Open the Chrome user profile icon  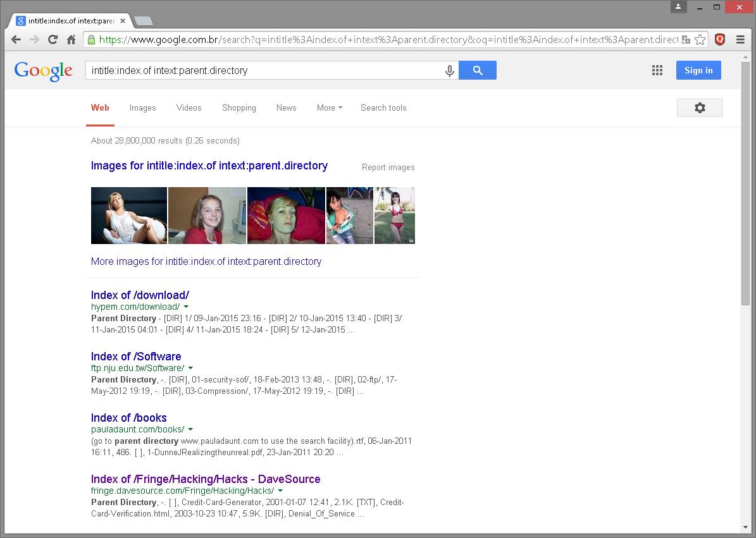click(678, 7)
